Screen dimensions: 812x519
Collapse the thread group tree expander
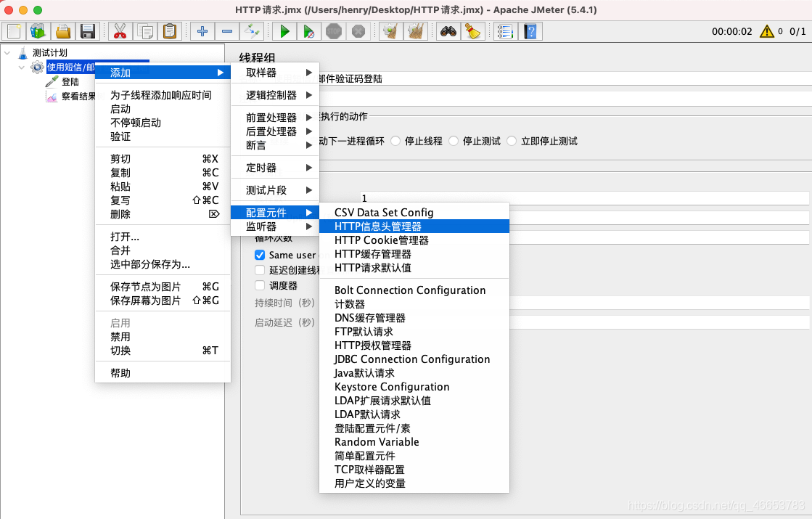[22, 68]
